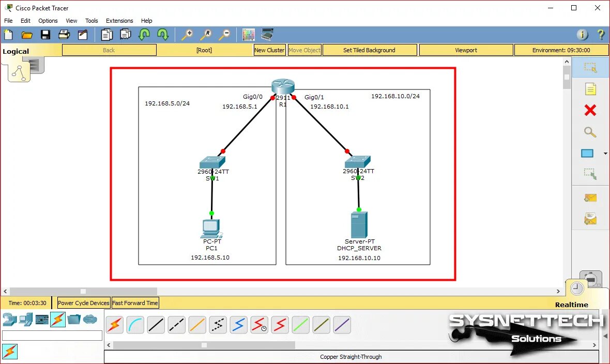Click the New Cluster button

[x=270, y=50]
